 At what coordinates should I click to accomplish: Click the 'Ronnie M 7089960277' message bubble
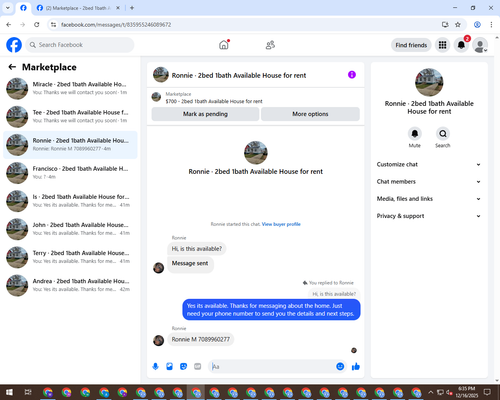coord(201,339)
